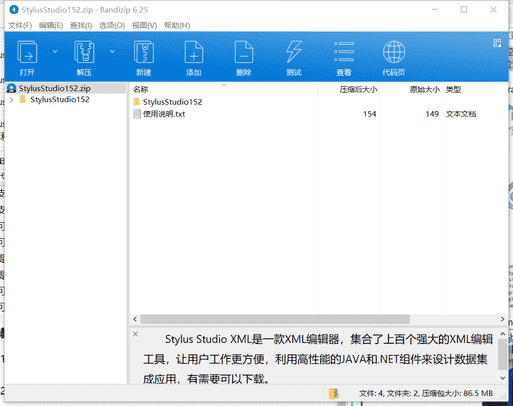Minimize the Bandizip window
This screenshot has width=513, height=406.
click(x=435, y=10)
